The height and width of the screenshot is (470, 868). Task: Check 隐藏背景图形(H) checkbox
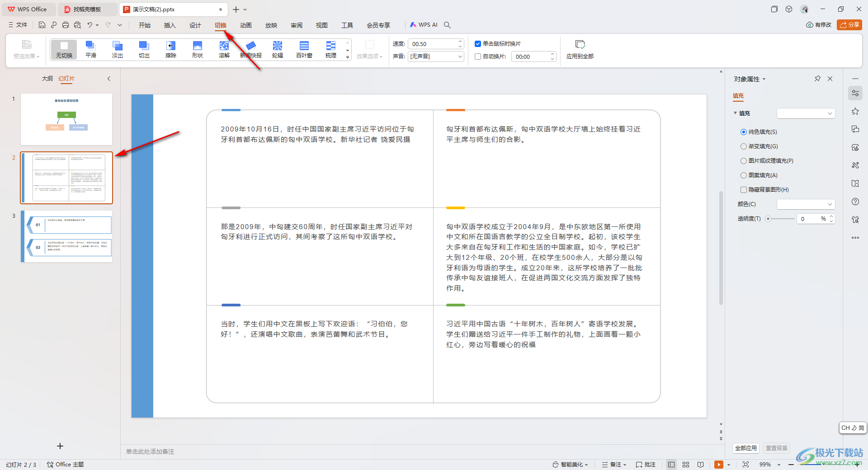click(744, 190)
